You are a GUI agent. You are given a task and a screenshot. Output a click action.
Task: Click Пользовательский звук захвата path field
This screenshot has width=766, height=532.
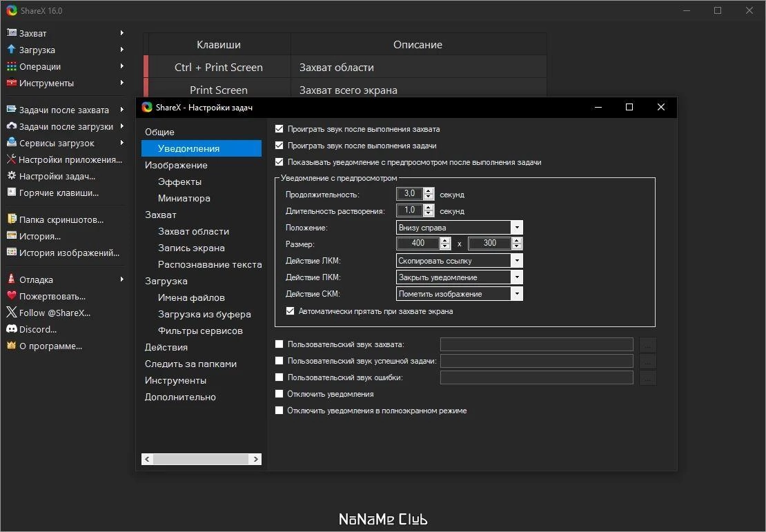tap(536, 345)
